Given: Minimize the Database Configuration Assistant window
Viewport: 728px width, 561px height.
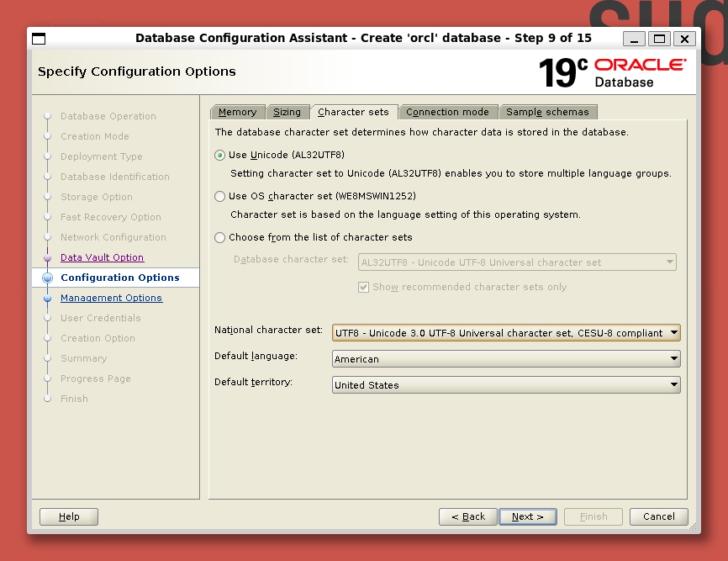Looking at the screenshot, I should pyautogui.click(x=635, y=39).
